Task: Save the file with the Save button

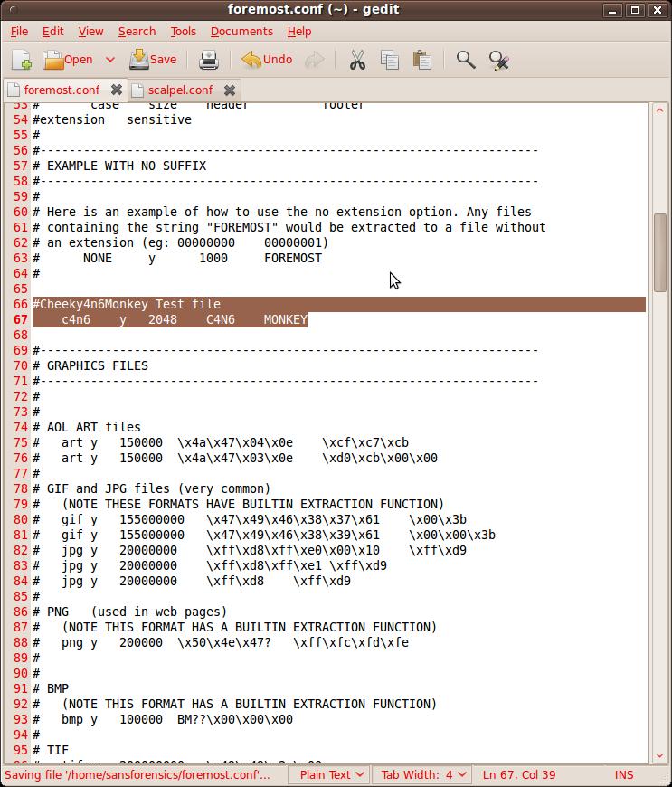Action: click(x=153, y=60)
